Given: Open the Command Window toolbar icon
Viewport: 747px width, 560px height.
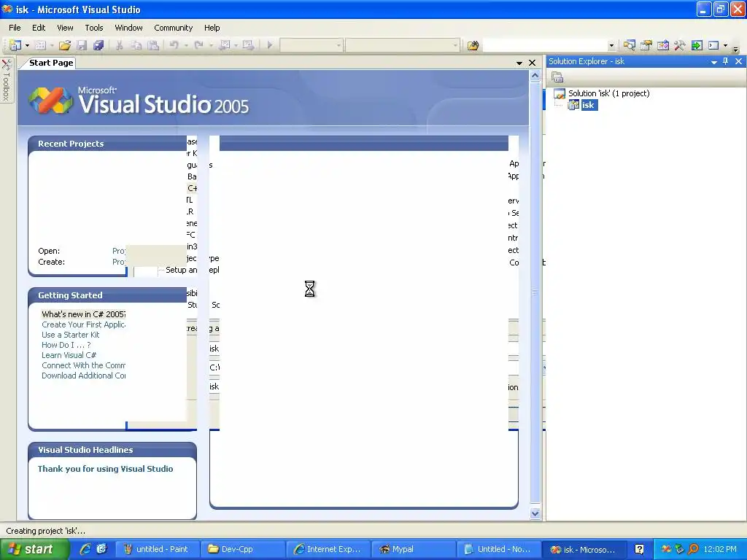Looking at the screenshot, I should tap(713, 45).
